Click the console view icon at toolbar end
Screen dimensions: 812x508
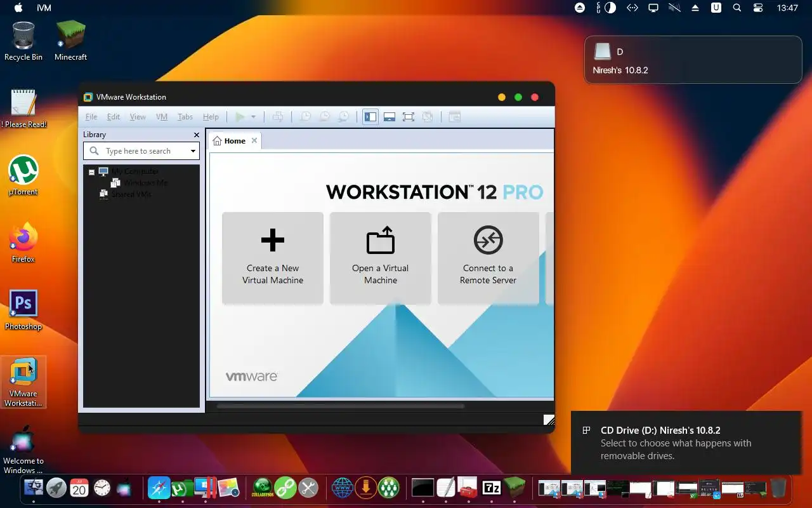coord(454,117)
